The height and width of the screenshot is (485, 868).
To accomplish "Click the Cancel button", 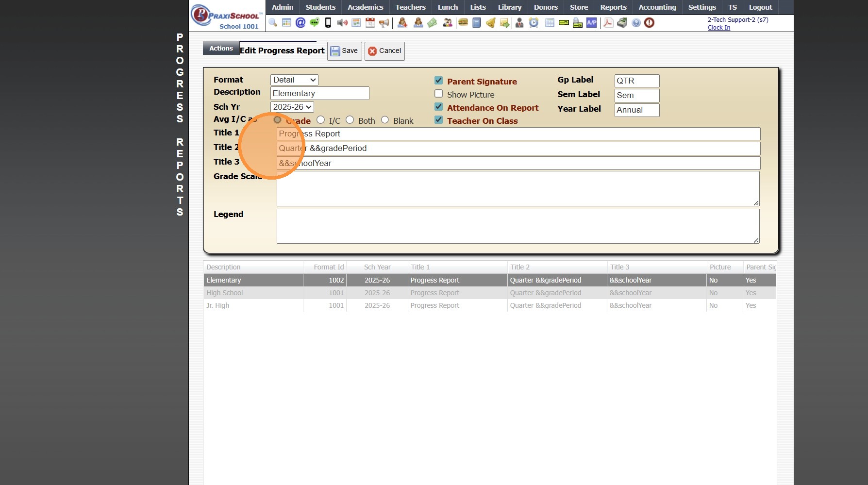I will coord(384,51).
